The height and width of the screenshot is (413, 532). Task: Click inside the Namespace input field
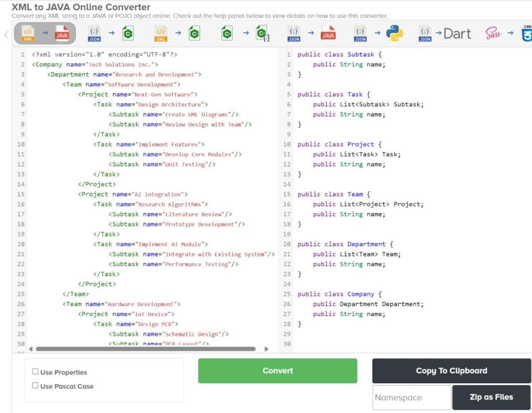click(411, 397)
